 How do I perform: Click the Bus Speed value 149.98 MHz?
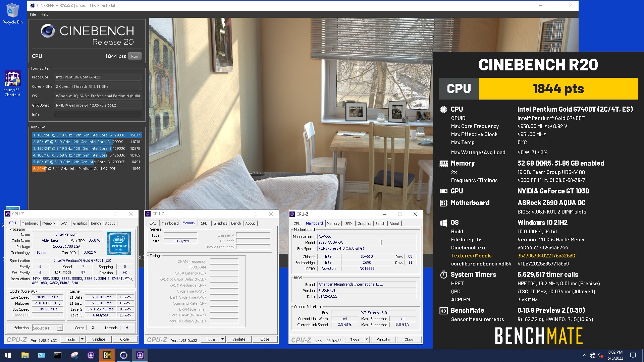click(x=48, y=309)
